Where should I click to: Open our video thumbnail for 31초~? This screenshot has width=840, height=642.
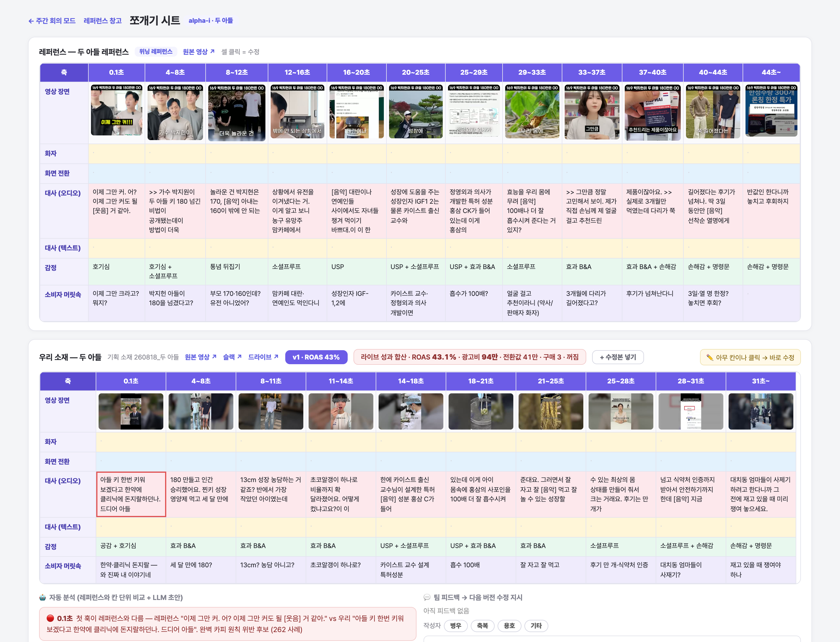761,411
